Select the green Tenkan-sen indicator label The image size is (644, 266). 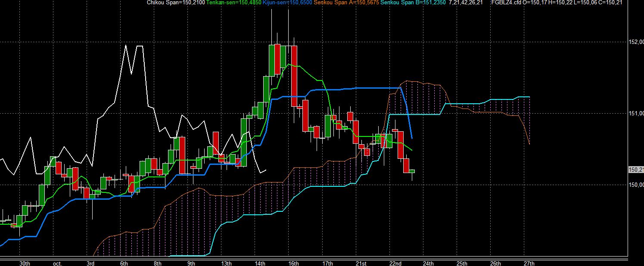(x=233, y=3)
